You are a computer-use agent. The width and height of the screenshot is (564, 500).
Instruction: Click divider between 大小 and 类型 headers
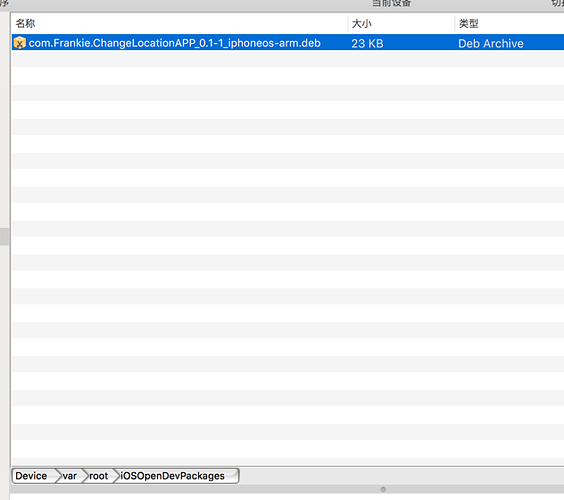455,24
